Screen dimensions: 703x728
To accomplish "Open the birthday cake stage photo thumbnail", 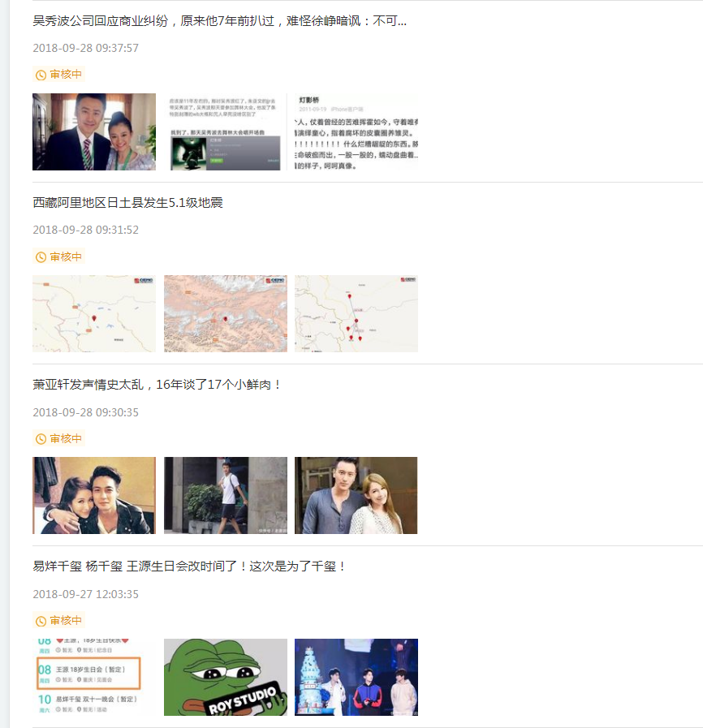I will (356, 678).
